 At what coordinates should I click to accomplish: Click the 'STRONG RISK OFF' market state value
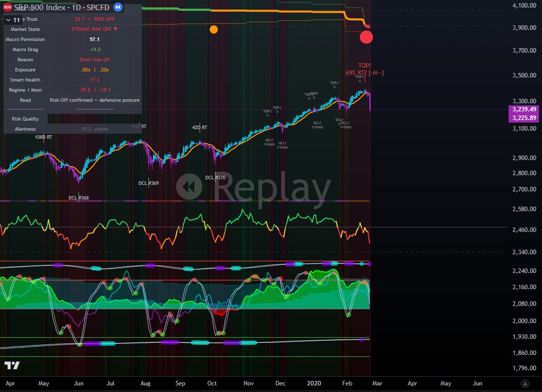[94, 29]
